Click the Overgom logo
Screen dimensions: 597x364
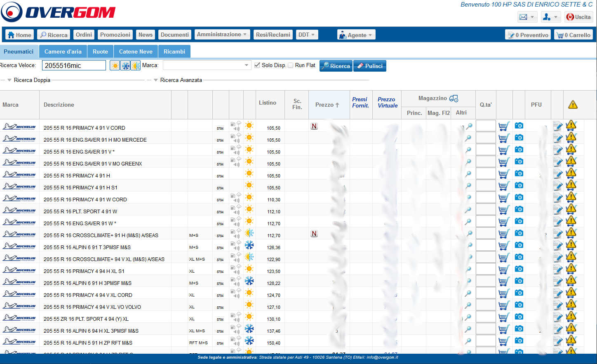pos(58,12)
